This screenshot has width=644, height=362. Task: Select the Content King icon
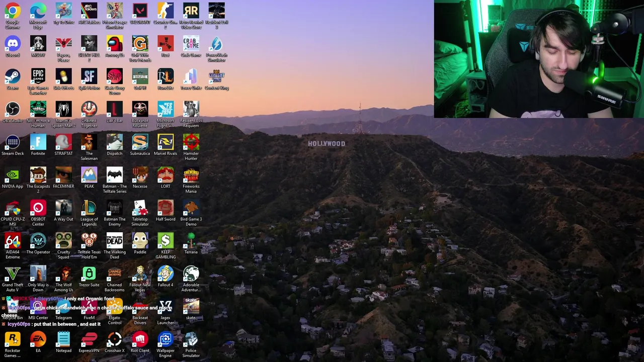click(216, 76)
